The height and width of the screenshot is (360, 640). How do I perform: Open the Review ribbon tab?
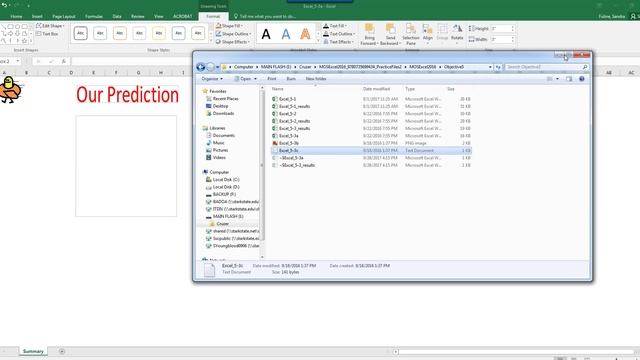pyautogui.click(x=138, y=16)
